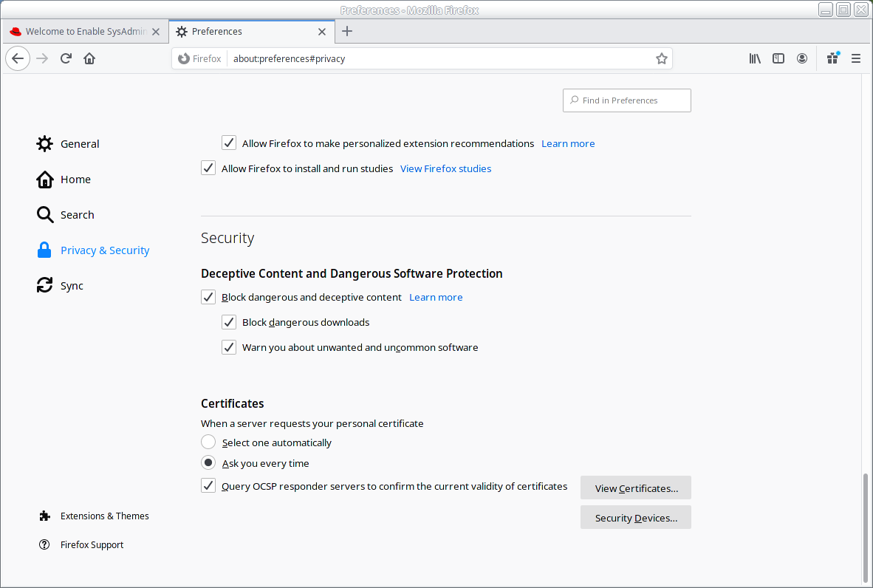Viewport: 873px width, 588px height.
Task: Uncheck Block dangerous downloads
Action: pos(229,322)
